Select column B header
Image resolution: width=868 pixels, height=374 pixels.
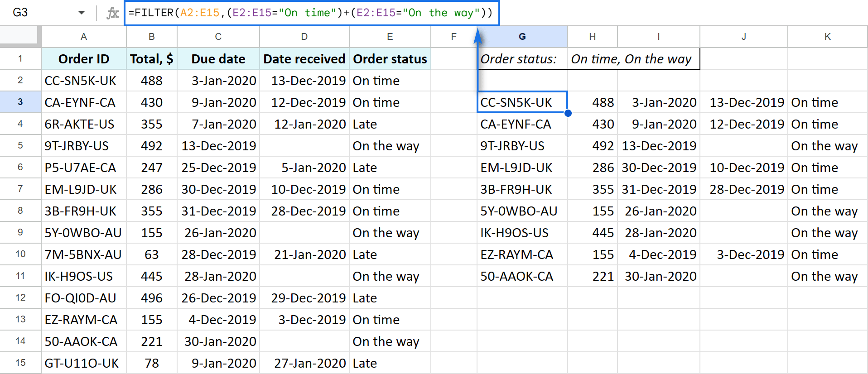[151, 37]
